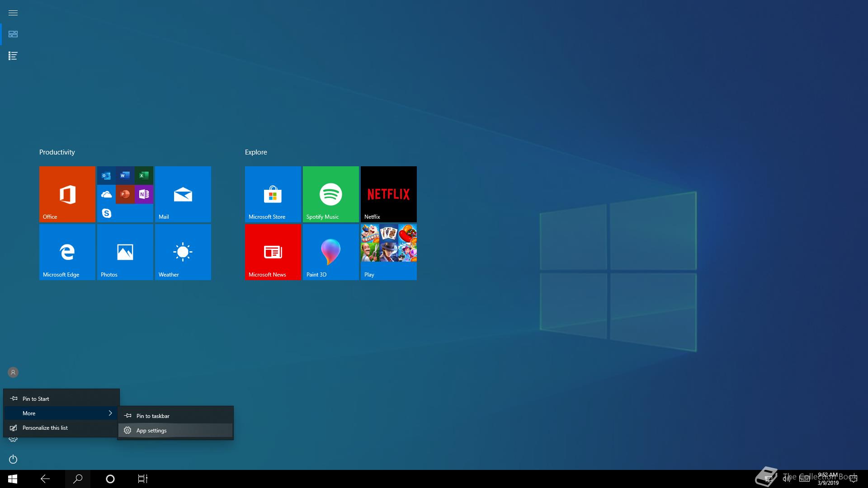Choose Pin to Start from context menu
Image resolution: width=868 pixels, height=488 pixels.
coord(61,399)
